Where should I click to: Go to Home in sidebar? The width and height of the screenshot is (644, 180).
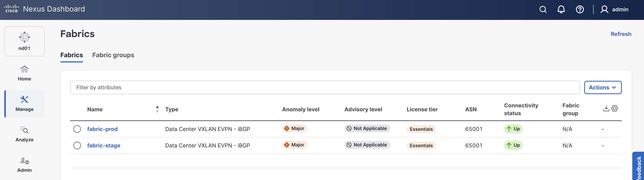pyautogui.click(x=25, y=73)
